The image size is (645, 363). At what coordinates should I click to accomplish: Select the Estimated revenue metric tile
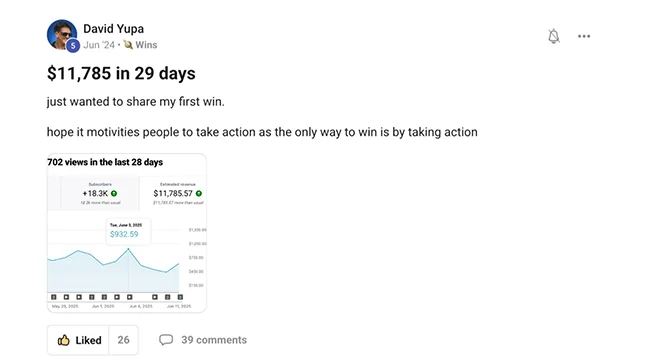(174, 193)
